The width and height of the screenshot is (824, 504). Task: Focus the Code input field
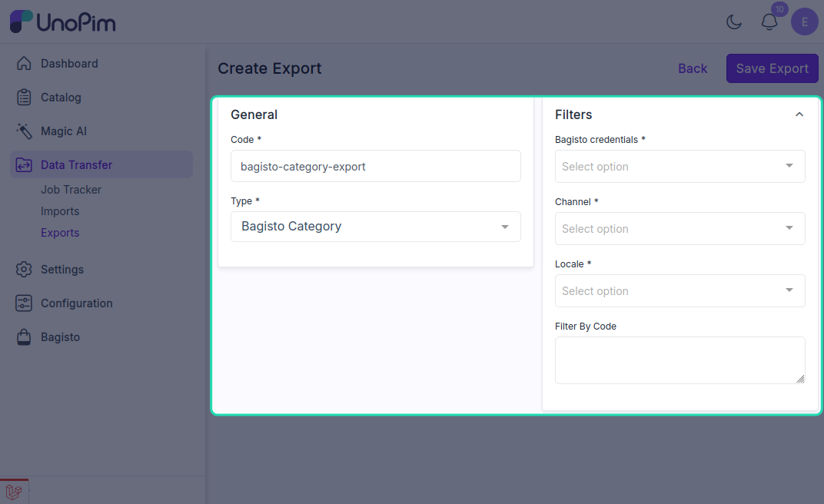tap(375, 167)
